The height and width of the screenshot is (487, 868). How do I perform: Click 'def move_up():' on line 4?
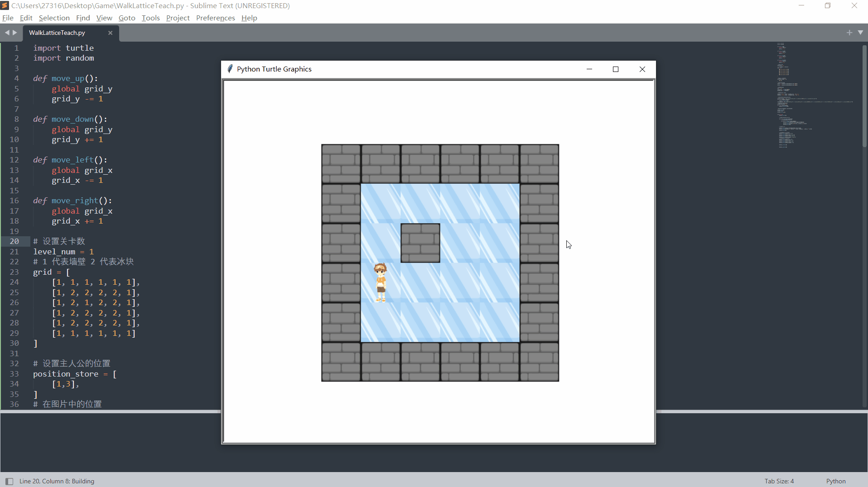[x=65, y=78]
